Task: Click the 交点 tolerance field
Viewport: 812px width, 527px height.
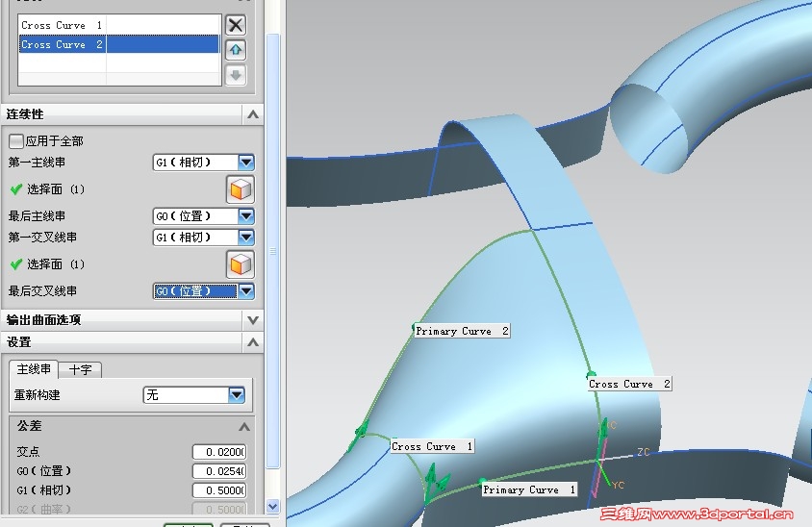Action: click(219, 452)
